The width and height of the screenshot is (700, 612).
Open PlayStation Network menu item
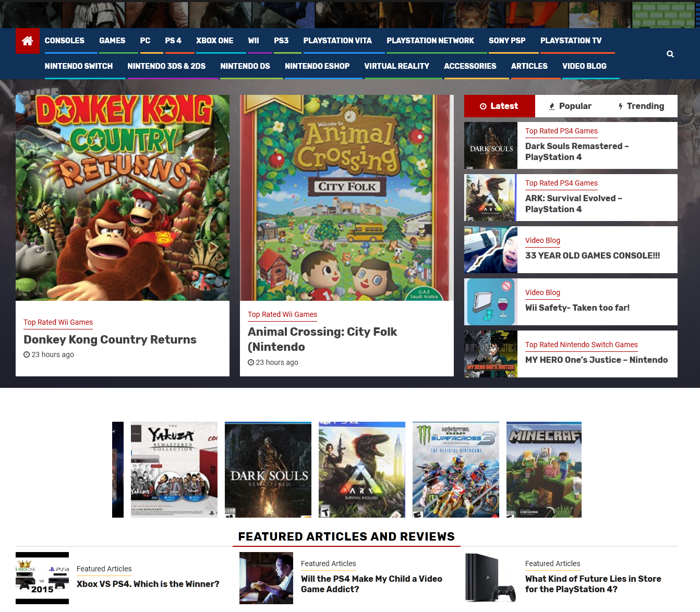(x=430, y=41)
